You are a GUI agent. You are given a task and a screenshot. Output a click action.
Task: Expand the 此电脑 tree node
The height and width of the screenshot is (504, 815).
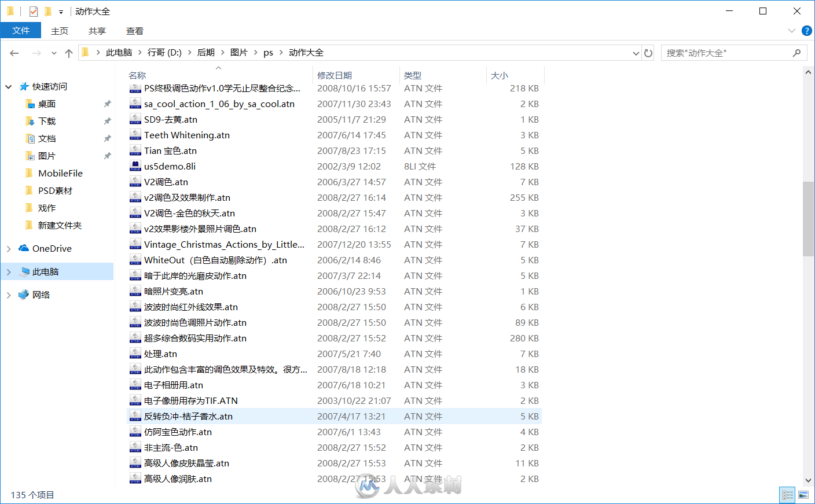tap(9, 272)
